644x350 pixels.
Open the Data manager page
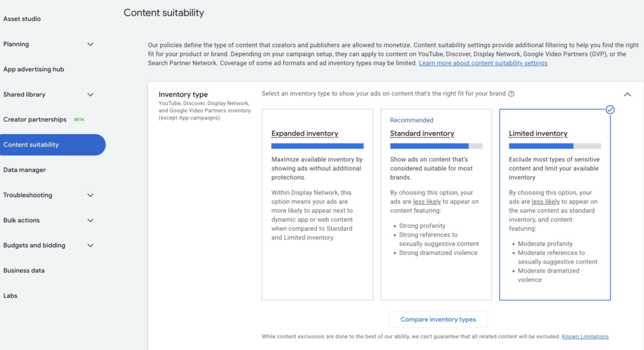25,170
